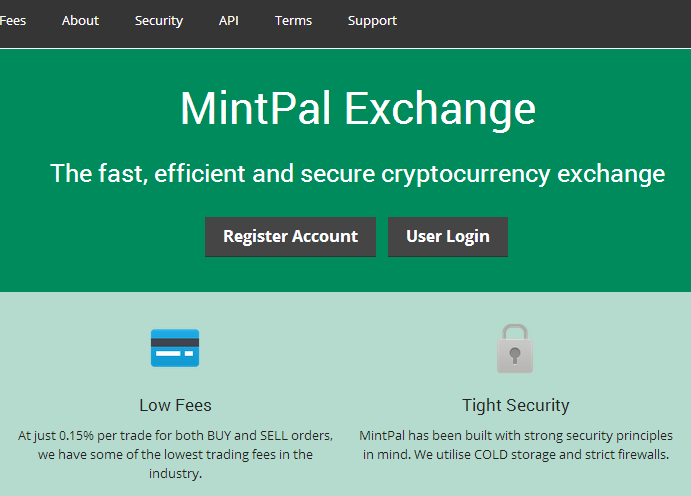Open the Terms page link
This screenshot has height=496, width=691.
(293, 20)
